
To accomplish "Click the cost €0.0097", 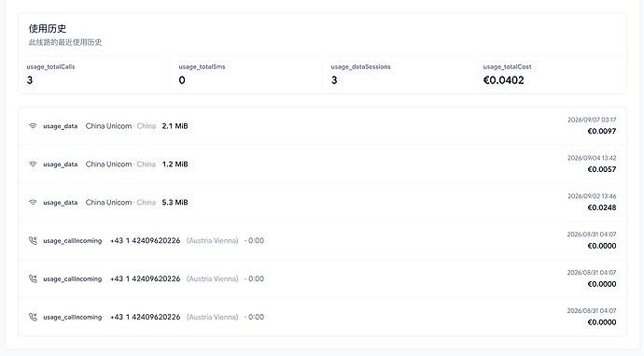I will [x=602, y=131].
